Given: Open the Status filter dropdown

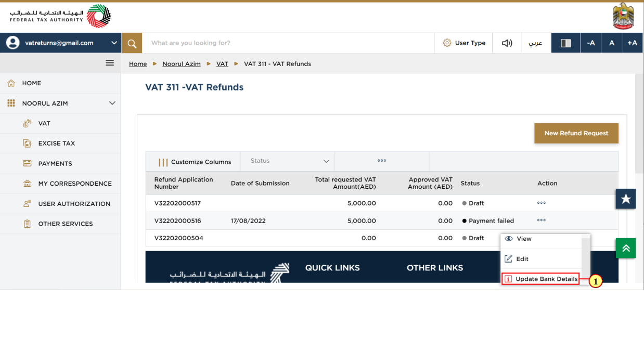Looking at the screenshot, I should tap(288, 161).
